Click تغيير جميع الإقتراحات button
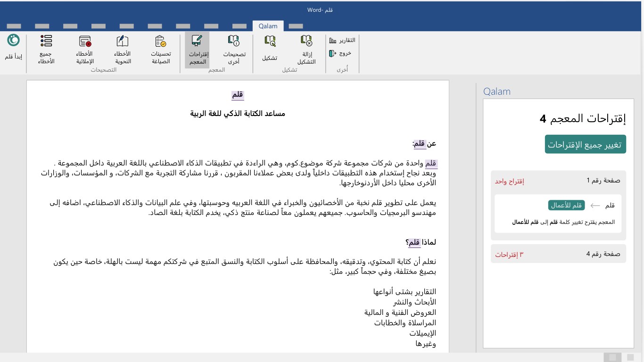The height and width of the screenshot is (362, 644). tap(586, 144)
